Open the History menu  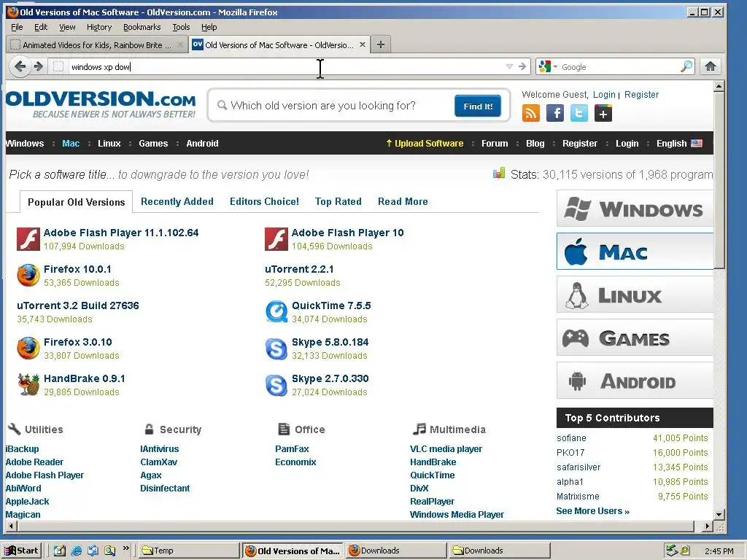pyautogui.click(x=99, y=27)
